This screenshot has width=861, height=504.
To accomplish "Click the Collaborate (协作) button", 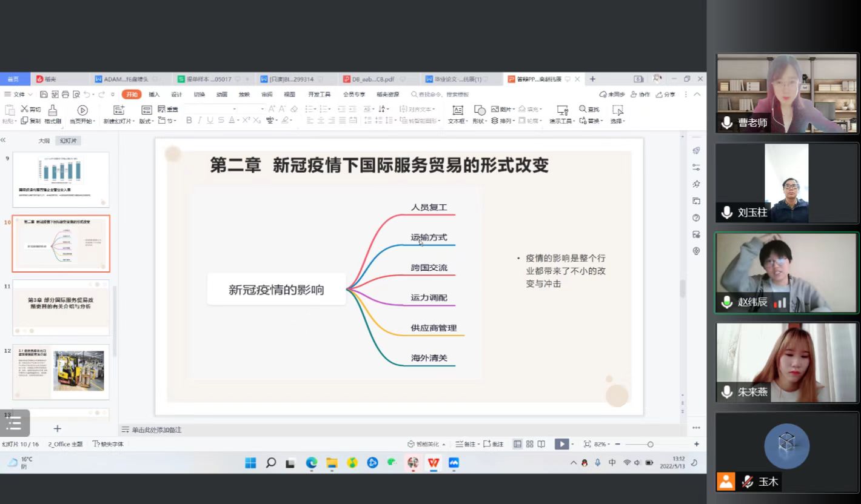I will point(640,94).
